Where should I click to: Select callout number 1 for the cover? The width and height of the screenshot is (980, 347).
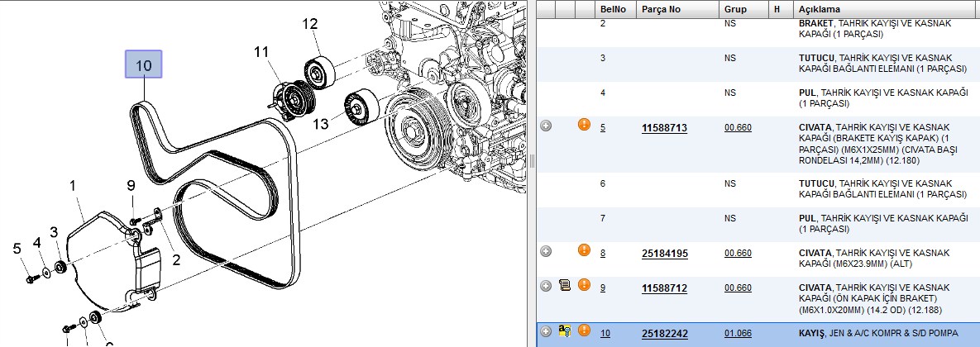tap(73, 185)
